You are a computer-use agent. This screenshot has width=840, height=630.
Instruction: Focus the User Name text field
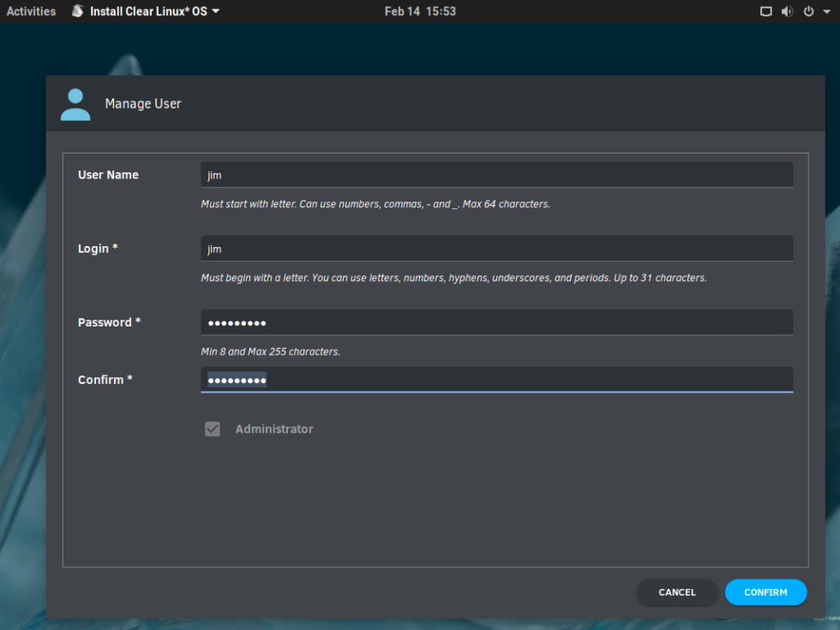(x=496, y=175)
